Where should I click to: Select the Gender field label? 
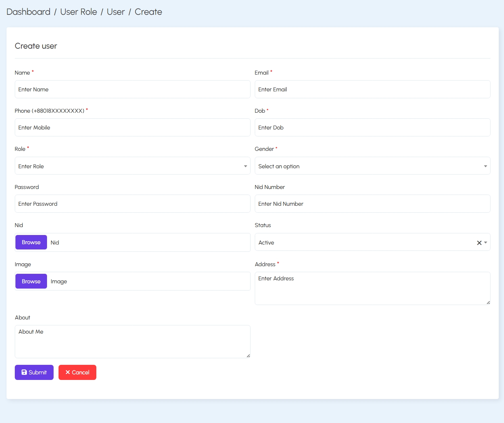coord(264,149)
